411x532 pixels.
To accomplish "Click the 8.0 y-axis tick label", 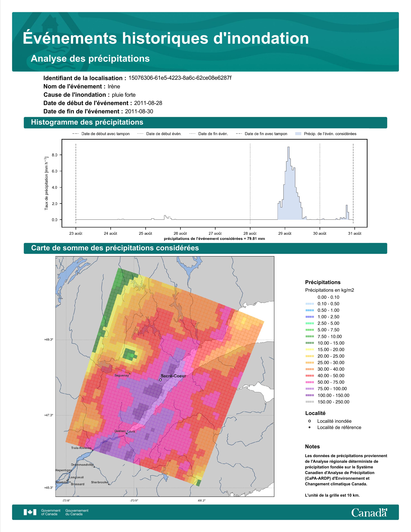I will click(x=54, y=155).
